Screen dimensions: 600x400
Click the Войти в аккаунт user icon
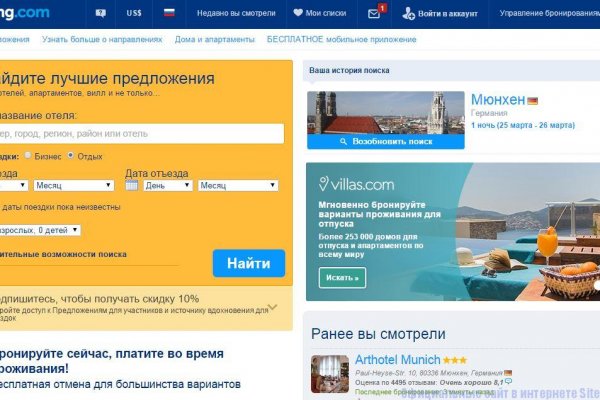(x=408, y=13)
